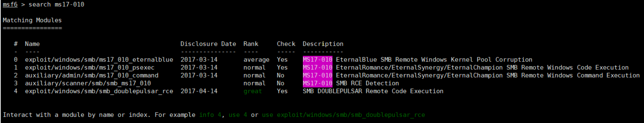Select auxiliary/scanner/smb/smb_ms17_010 module name
Image resolution: width=644 pixels, height=123 pixels.
(x=88, y=83)
